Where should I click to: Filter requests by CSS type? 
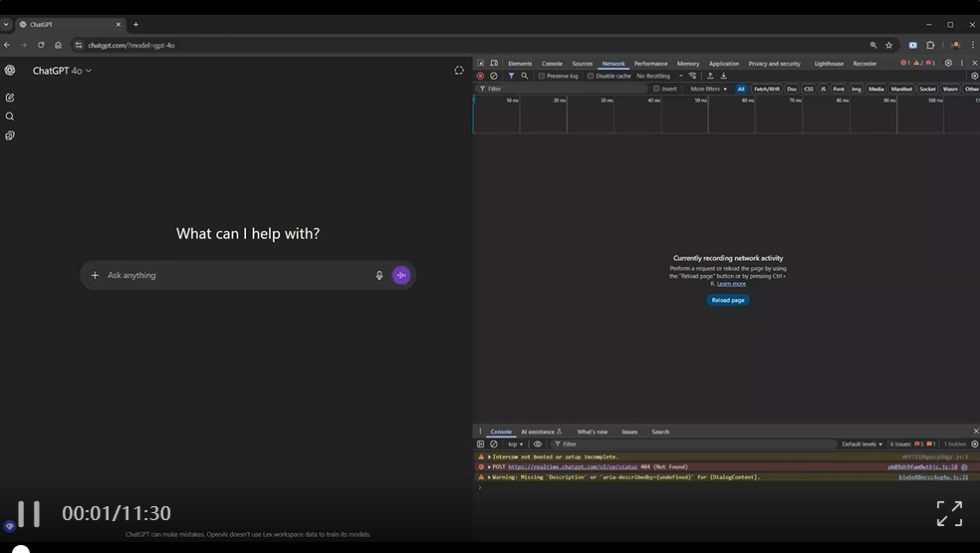(809, 89)
